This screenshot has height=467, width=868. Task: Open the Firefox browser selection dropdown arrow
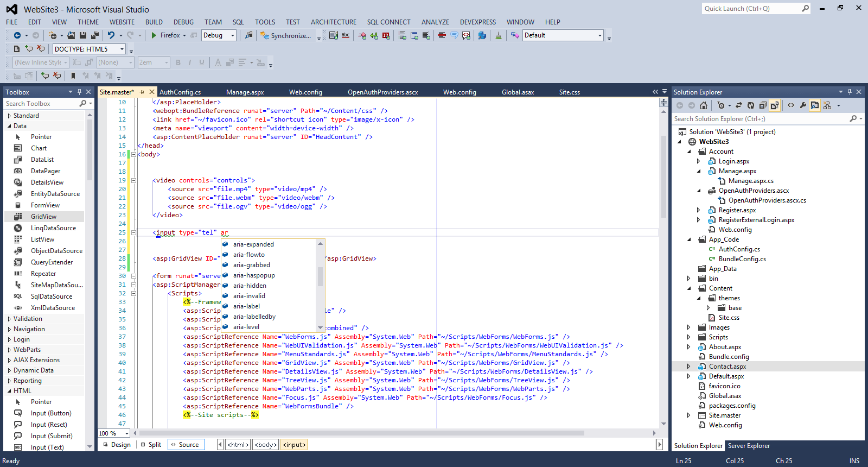click(184, 35)
